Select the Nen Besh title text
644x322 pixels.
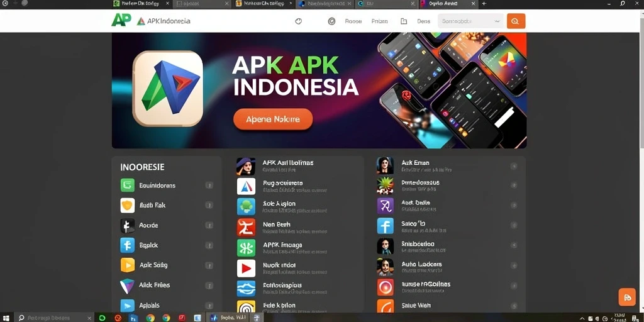277,225
